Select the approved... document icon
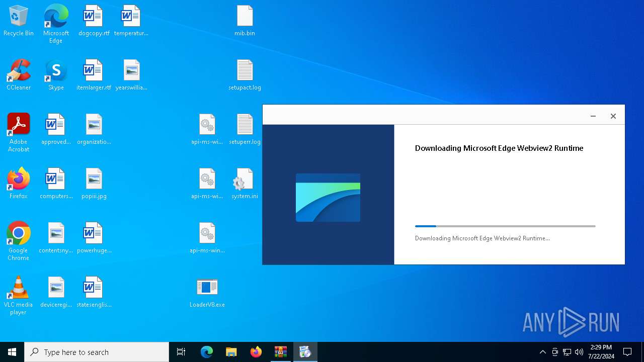The height and width of the screenshot is (362, 644). (56, 129)
